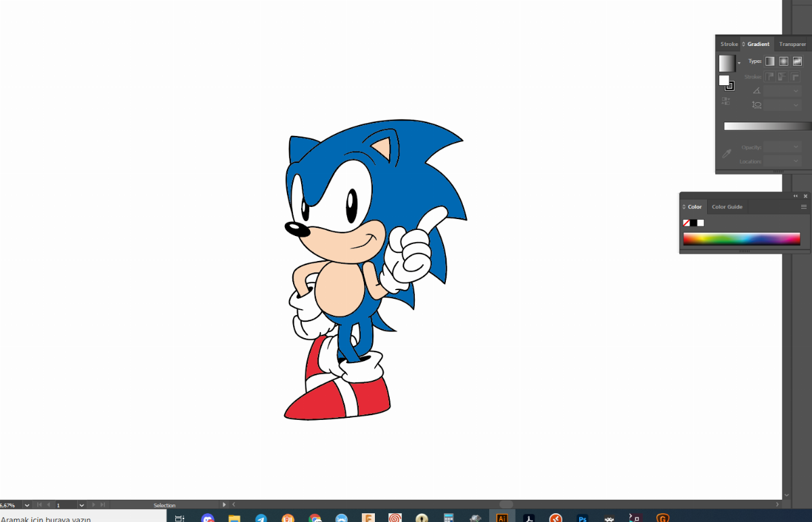This screenshot has width=812, height=522.
Task: Select the Radial Gradient type icon
Action: (x=784, y=61)
